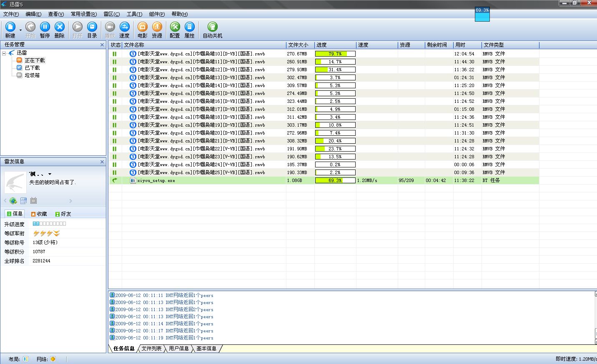Click the floating 69.3% speed window
Viewport: 597px width, 364px height.
(x=482, y=15)
